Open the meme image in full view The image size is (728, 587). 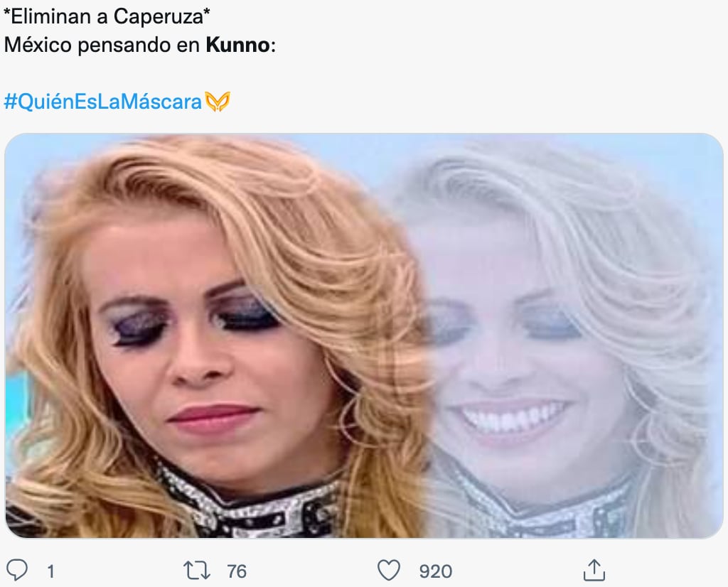(x=364, y=335)
